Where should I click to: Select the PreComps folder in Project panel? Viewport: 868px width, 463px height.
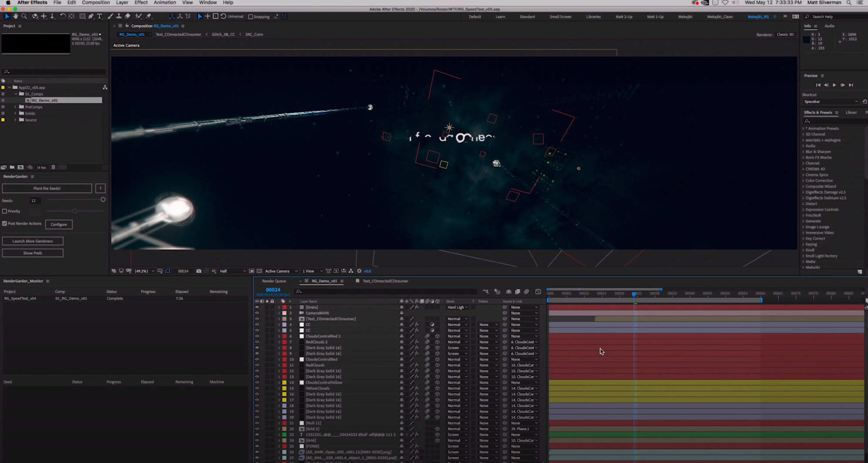point(33,107)
